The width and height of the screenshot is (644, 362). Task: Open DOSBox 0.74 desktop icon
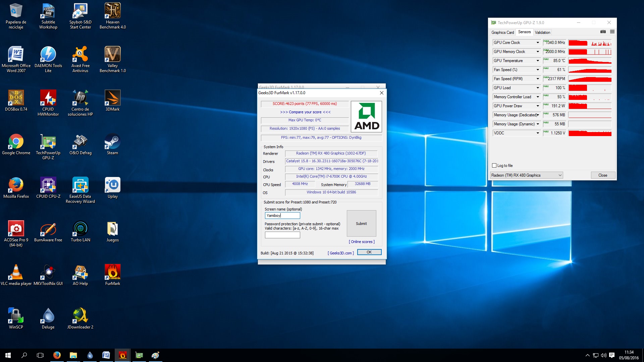coord(16,101)
